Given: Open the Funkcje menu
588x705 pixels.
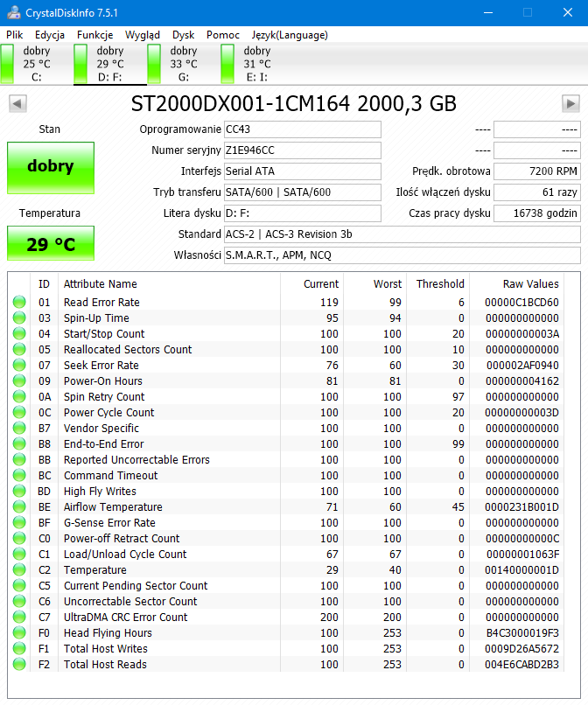Looking at the screenshot, I should 94,35.
